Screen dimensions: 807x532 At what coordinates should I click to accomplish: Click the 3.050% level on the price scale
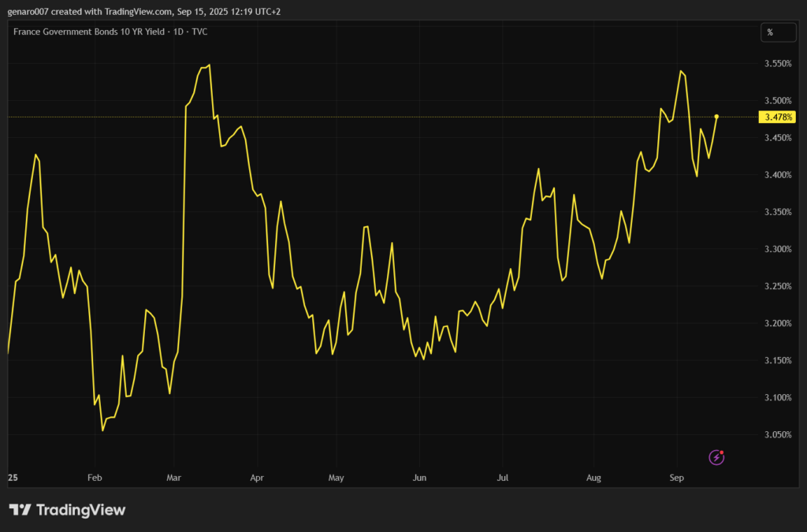(x=777, y=434)
